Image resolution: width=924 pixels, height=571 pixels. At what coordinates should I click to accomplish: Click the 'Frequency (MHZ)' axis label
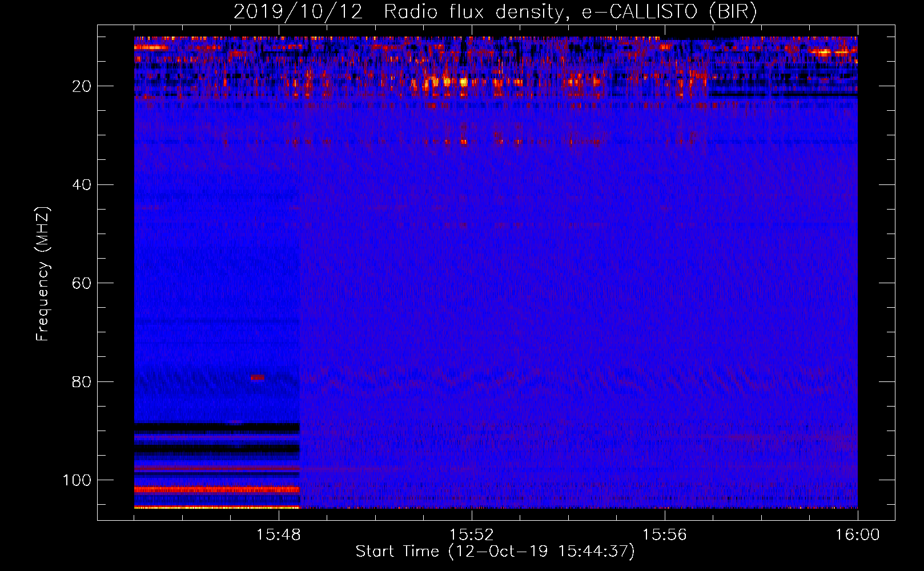[43, 274]
